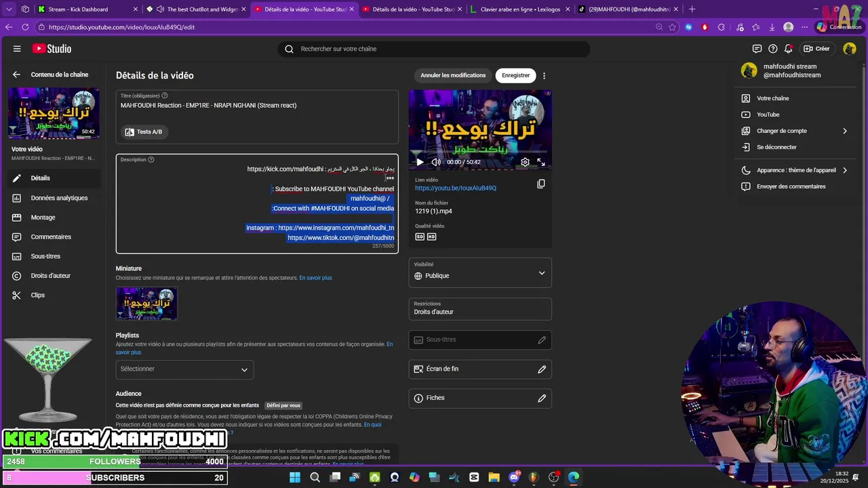868x488 pixels.
Task: Open the playlist Sélectionner dropdown
Action: [184, 369]
